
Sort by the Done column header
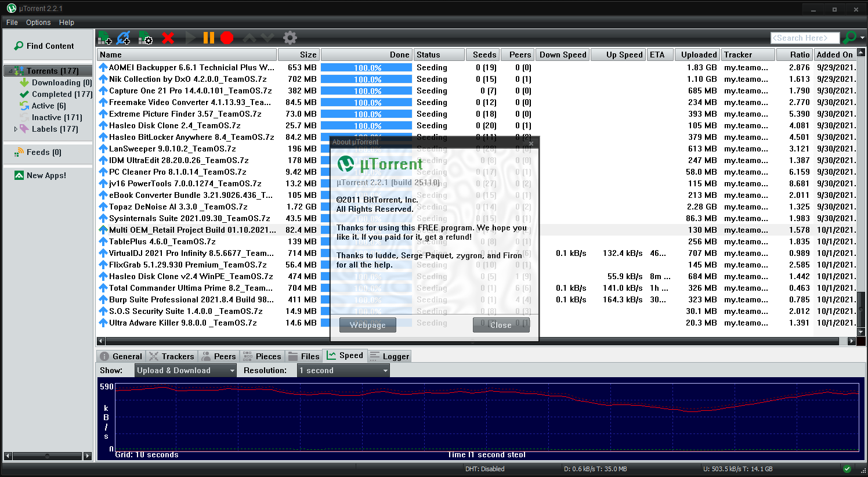(x=367, y=55)
